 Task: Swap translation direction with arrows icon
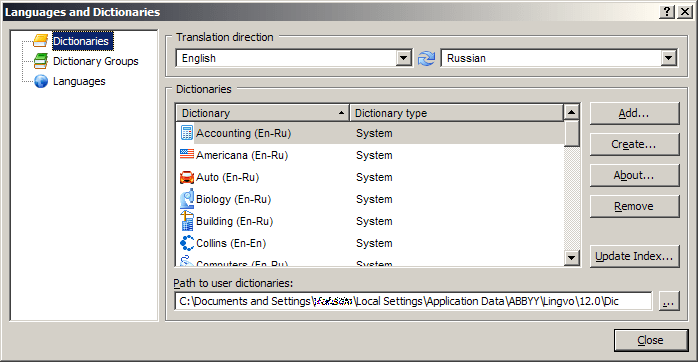426,58
